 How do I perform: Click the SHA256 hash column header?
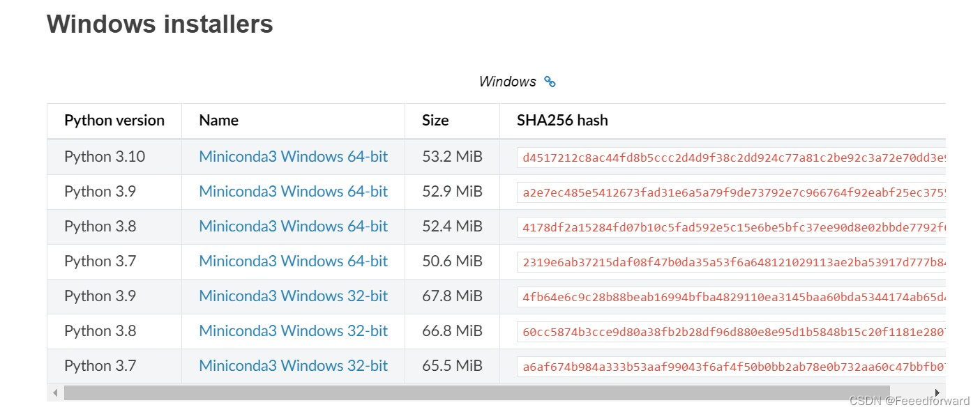tap(562, 120)
